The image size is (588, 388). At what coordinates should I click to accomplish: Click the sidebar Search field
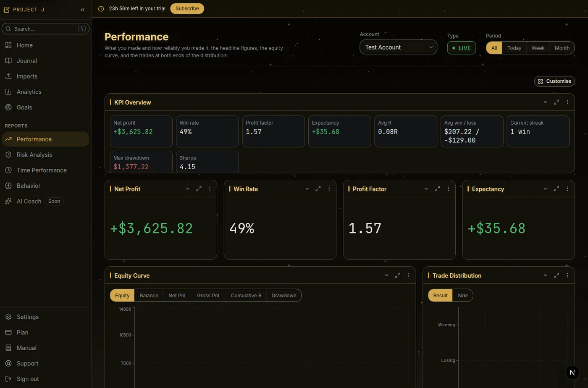tap(45, 29)
